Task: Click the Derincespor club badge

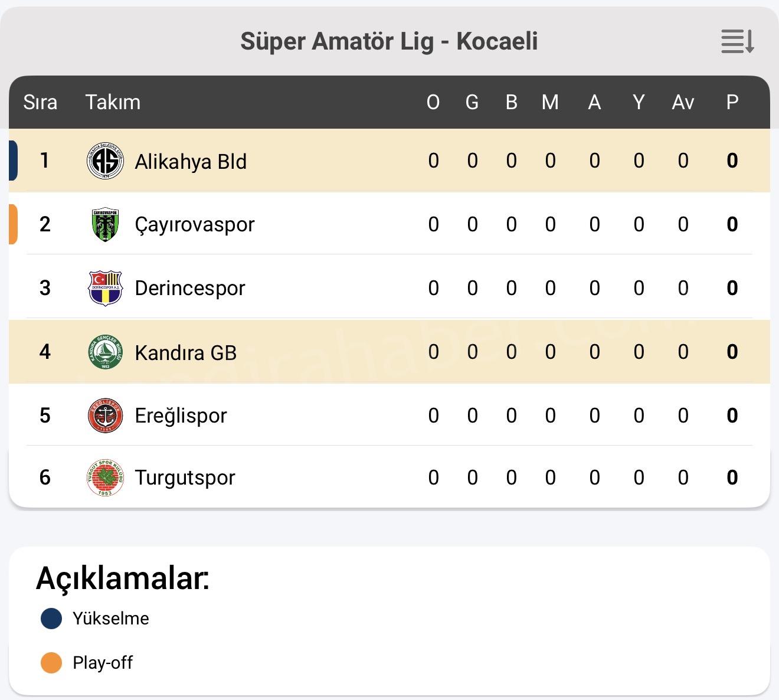Action: pos(105,288)
